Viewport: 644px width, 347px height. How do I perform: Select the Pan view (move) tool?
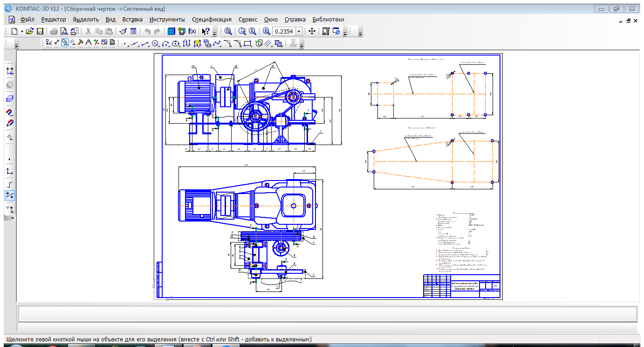click(x=312, y=31)
